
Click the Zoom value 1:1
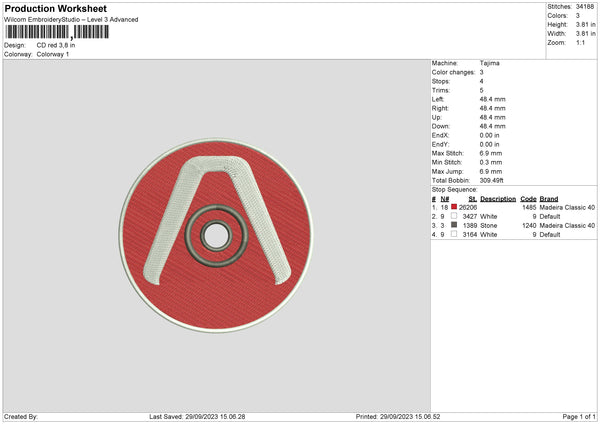pyautogui.click(x=580, y=42)
